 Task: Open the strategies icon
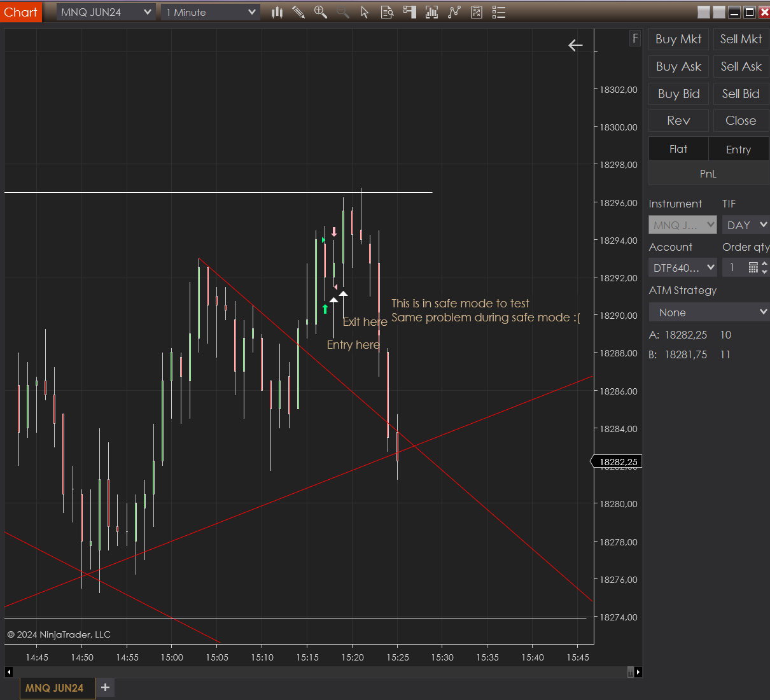coord(476,12)
